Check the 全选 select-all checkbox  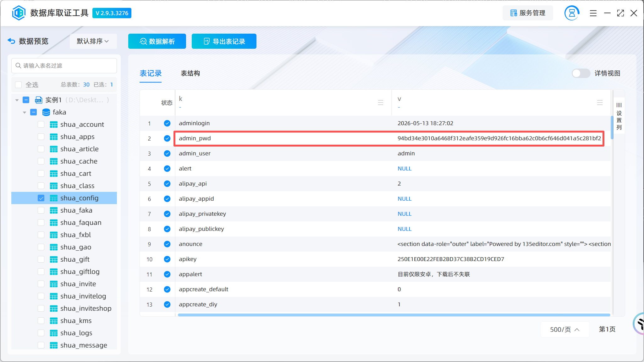tap(19, 85)
